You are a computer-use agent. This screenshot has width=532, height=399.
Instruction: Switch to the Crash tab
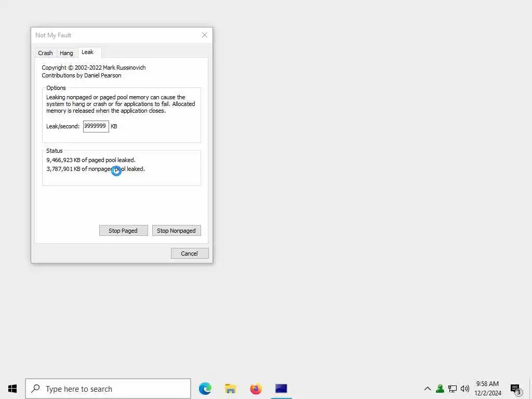46,53
